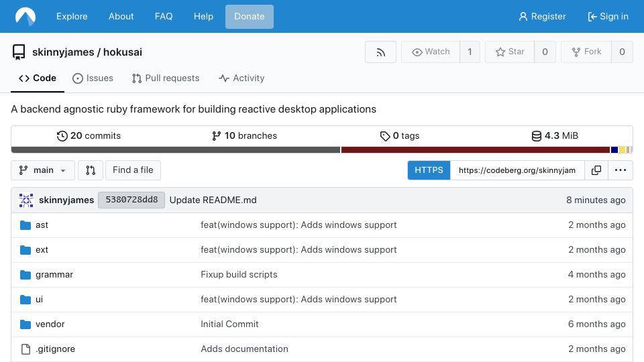Screen dimensions: 644x362
Task: Open the compare branches icon next to main
Action: (91, 170)
